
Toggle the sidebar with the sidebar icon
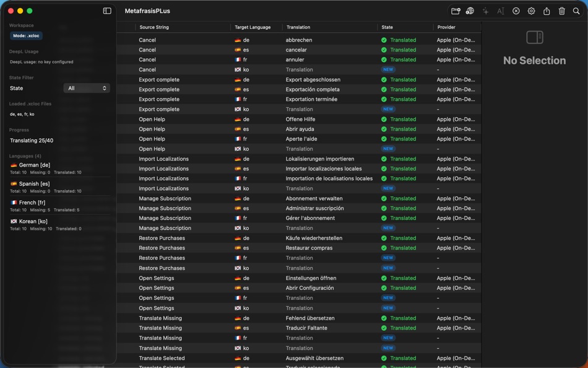click(107, 11)
